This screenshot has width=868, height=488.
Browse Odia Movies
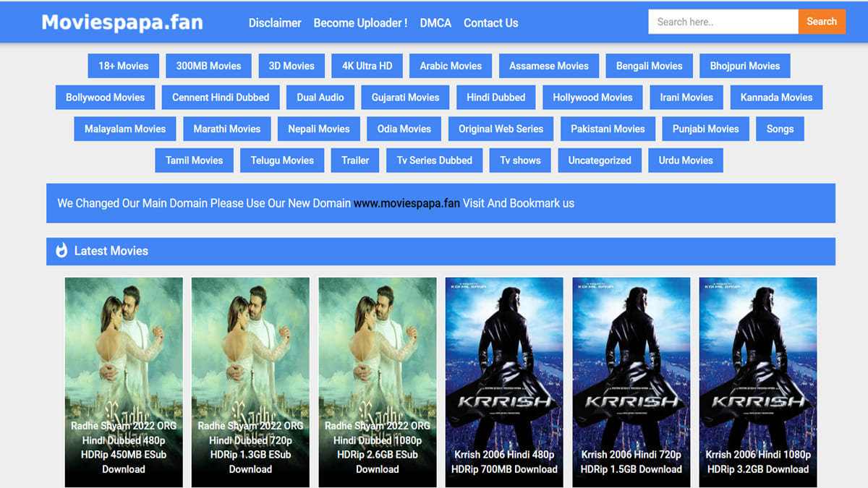point(404,129)
